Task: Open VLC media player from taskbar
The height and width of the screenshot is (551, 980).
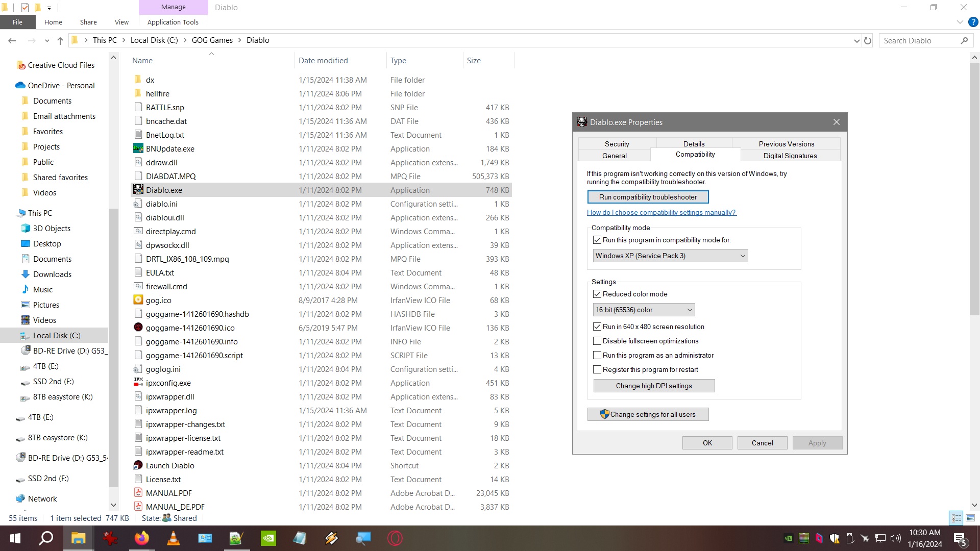Action: pos(174,538)
